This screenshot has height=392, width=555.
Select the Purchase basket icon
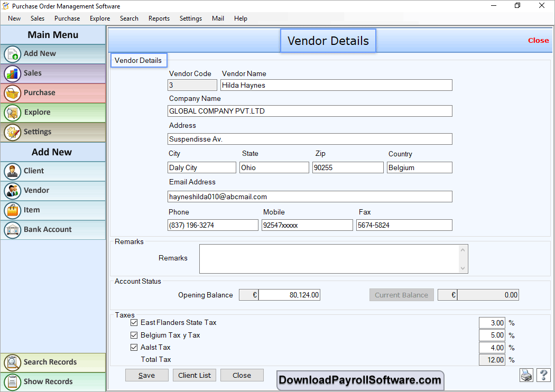13,93
